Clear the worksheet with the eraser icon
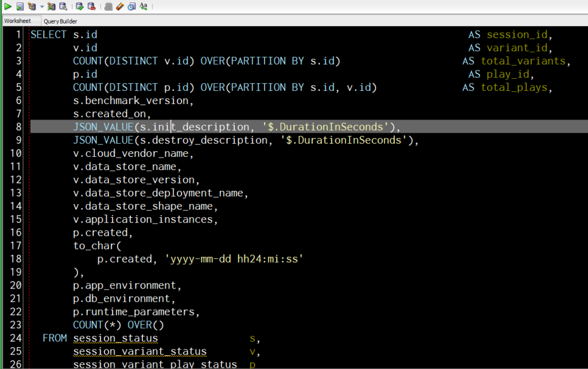Image resolution: width=588 pixels, height=369 pixels. pyautogui.click(x=119, y=6)
